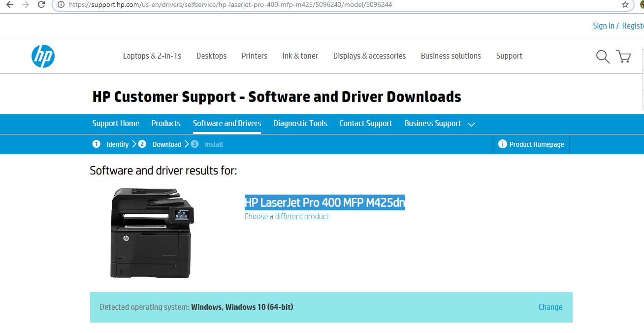This screenshot has height=333, width=644.
Task: Open the shopping cart icon
Action: point(623,56)
